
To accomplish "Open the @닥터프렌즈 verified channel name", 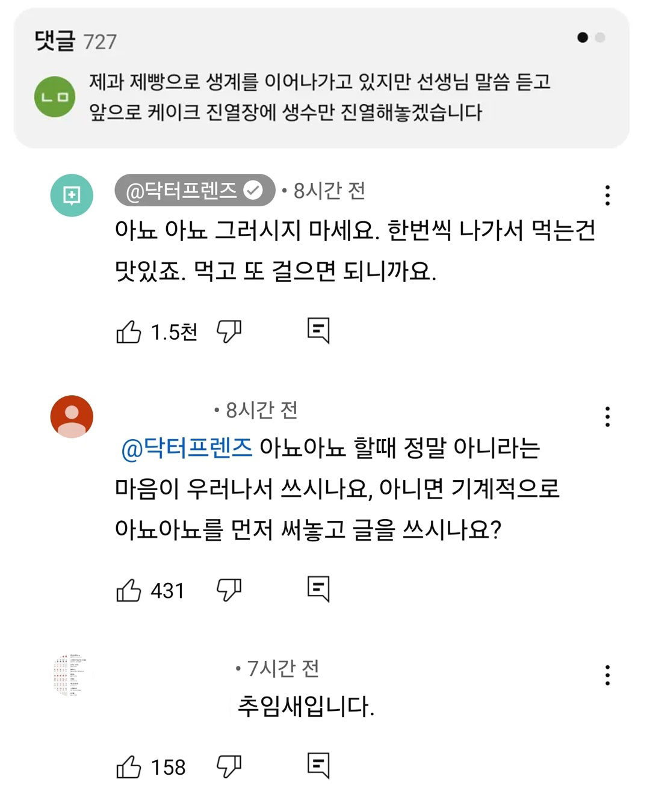I will click(x=194, y=191).
